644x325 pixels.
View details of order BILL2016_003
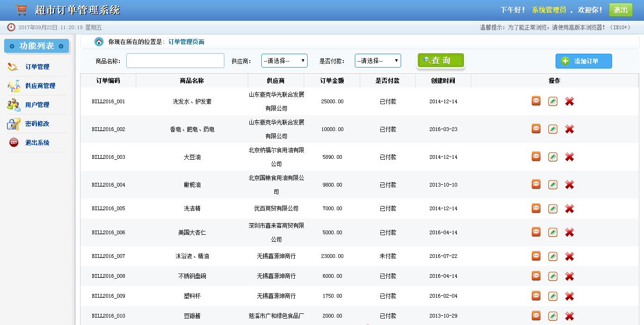coord(536,156)
